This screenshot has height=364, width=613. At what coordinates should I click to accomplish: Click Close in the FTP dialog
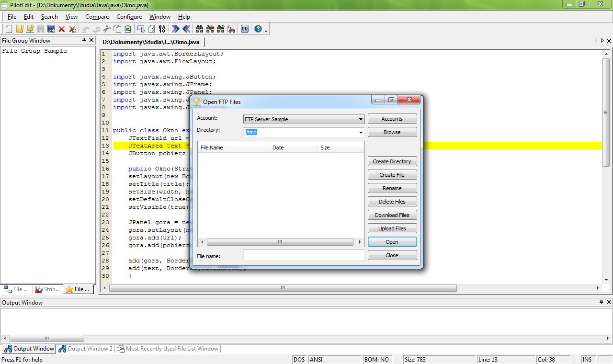392,255
